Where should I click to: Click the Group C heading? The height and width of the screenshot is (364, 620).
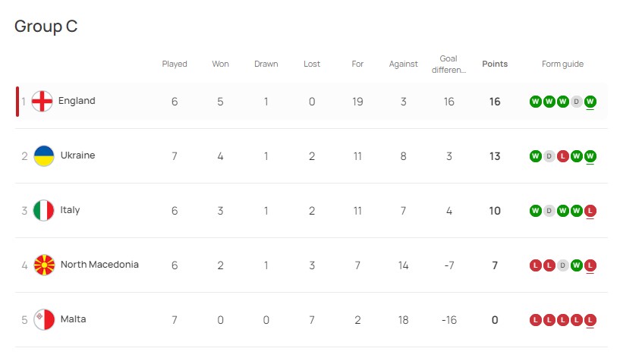[x=46, y=27]
